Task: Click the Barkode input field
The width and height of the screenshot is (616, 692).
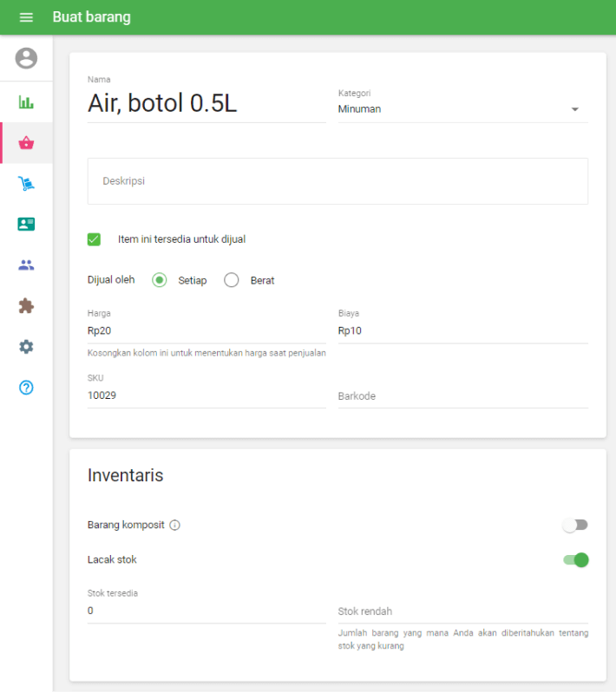Action: [462, 396]
